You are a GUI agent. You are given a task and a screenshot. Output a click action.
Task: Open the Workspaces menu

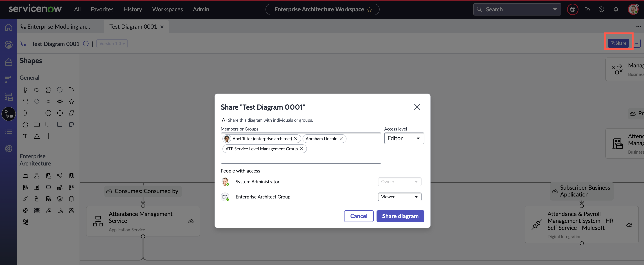(168, 10)
